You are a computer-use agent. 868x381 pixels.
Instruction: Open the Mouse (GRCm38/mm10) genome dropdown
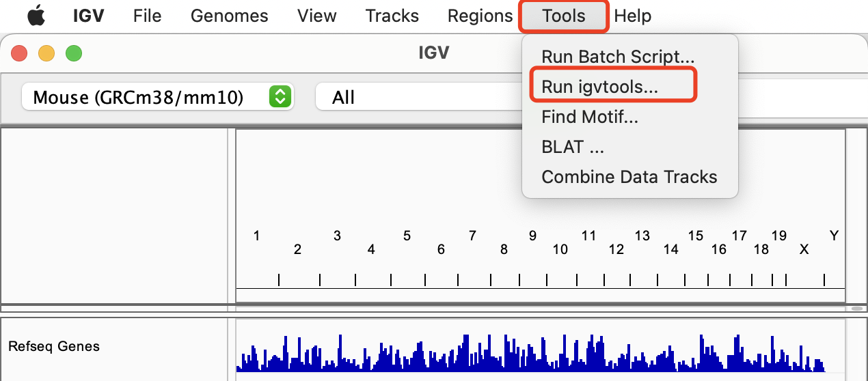click(x=157, y=97)
